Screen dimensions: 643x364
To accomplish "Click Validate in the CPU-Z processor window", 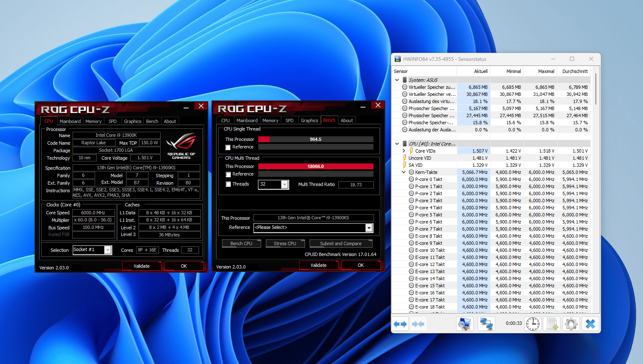I will coord(142,266).
